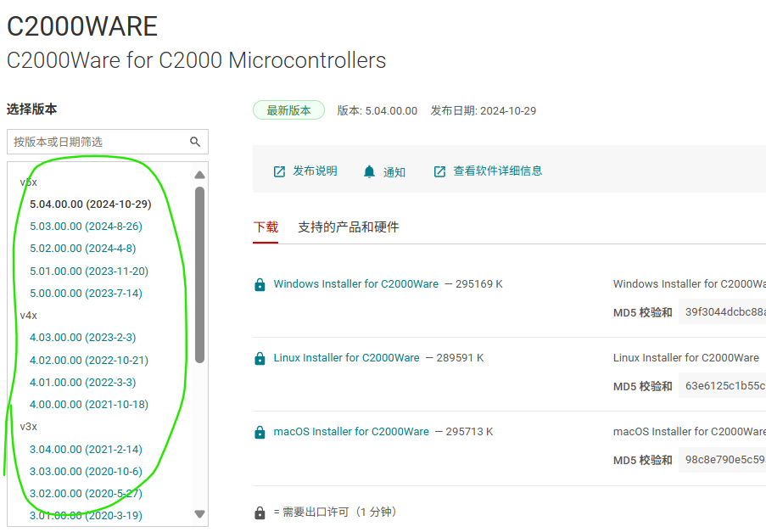
Task: Click lock icon beside Windows Installer for C2000Ware
Action: point(259,283)
